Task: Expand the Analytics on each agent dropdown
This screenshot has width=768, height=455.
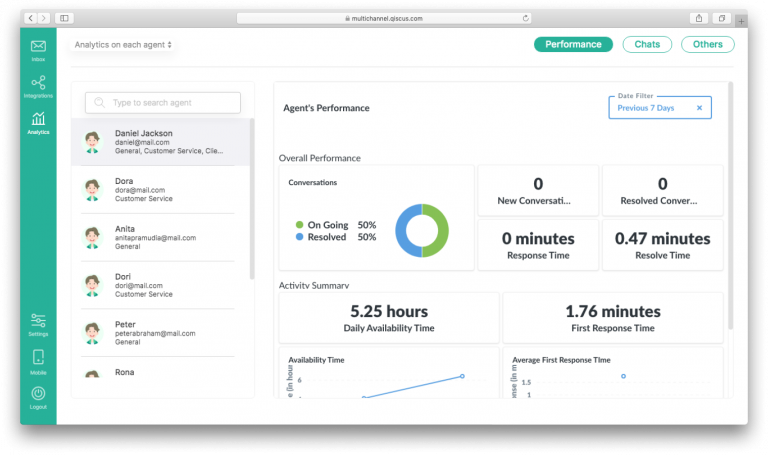Action: coord(123,45)
